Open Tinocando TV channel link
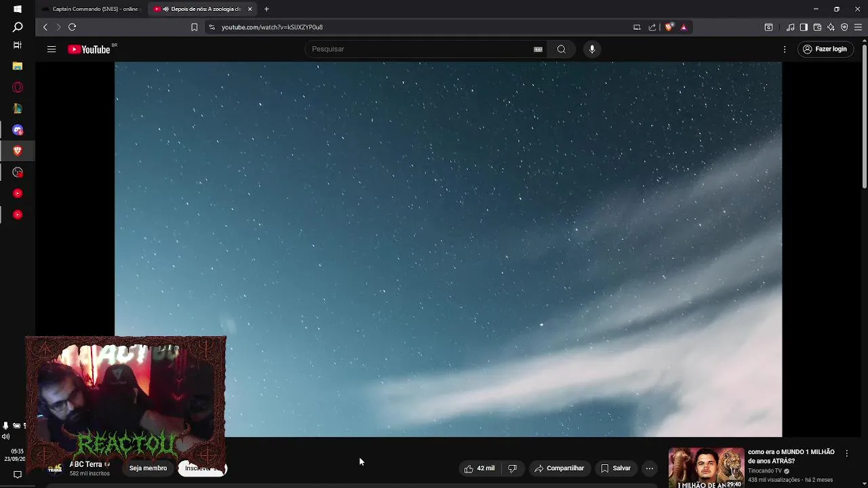Image resolution: width=868 pixels, height=488 pixels. [765, 471]
